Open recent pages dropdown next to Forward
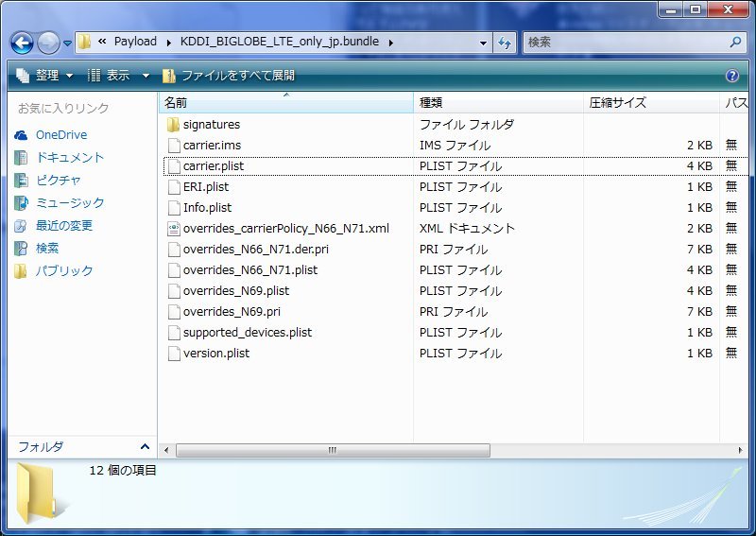Screen dimensions: 756x536 point(68,43)
